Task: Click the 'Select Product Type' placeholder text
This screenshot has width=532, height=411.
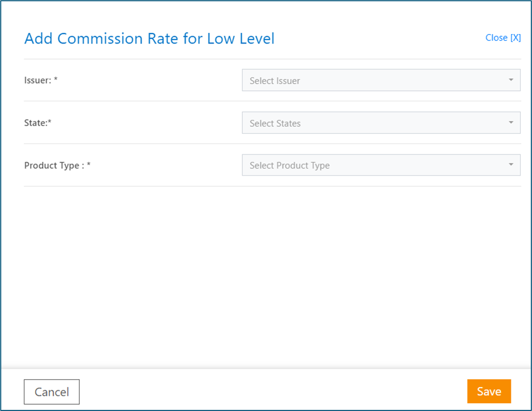Action: [290, 166]
